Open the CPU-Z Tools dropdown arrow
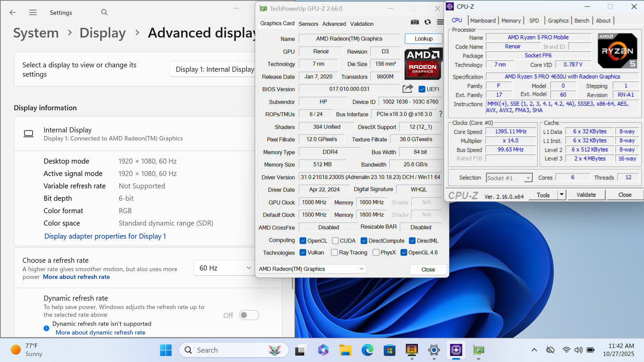This screenshot has height=362, width=644. tap(561, 195)
